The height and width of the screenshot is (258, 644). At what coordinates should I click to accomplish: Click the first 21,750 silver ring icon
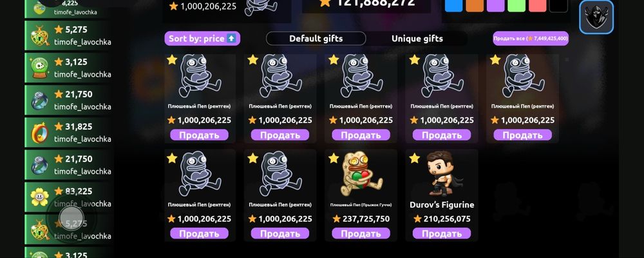(40, 101)
